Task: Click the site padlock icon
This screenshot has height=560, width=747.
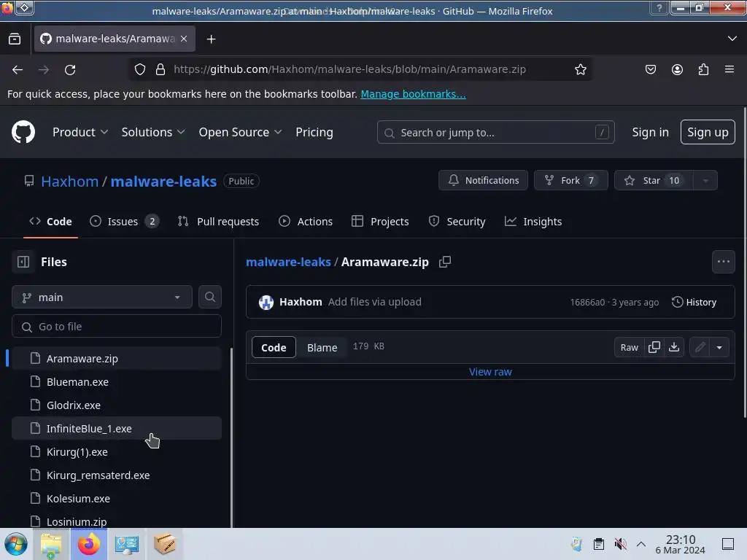Action: click(x=160, y=69)
